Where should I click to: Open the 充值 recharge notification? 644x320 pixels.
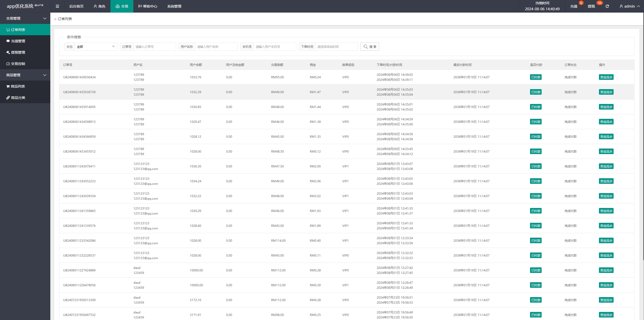coord(574,6)
